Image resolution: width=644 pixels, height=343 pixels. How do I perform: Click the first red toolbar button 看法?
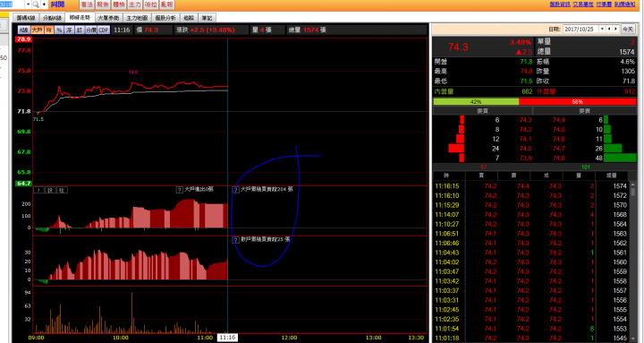coord(87,4)
